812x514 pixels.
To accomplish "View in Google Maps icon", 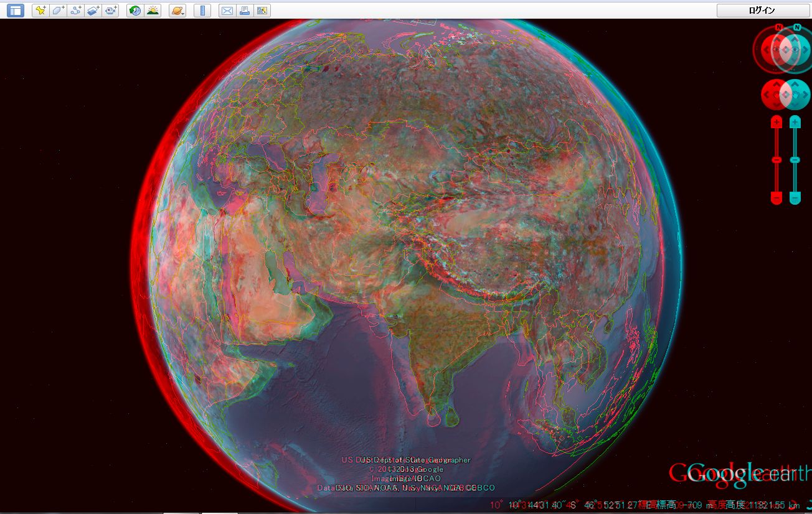I will [x=262, y=11].
